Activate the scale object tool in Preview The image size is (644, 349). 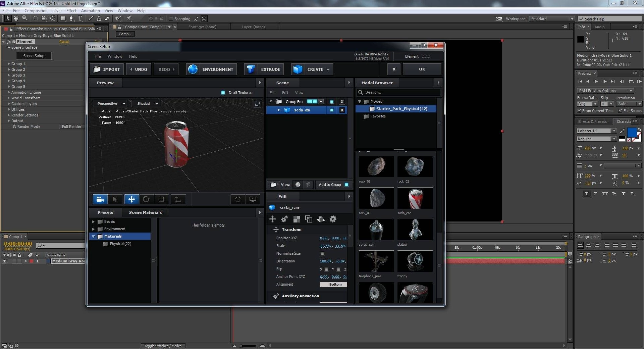coord(161,199)
